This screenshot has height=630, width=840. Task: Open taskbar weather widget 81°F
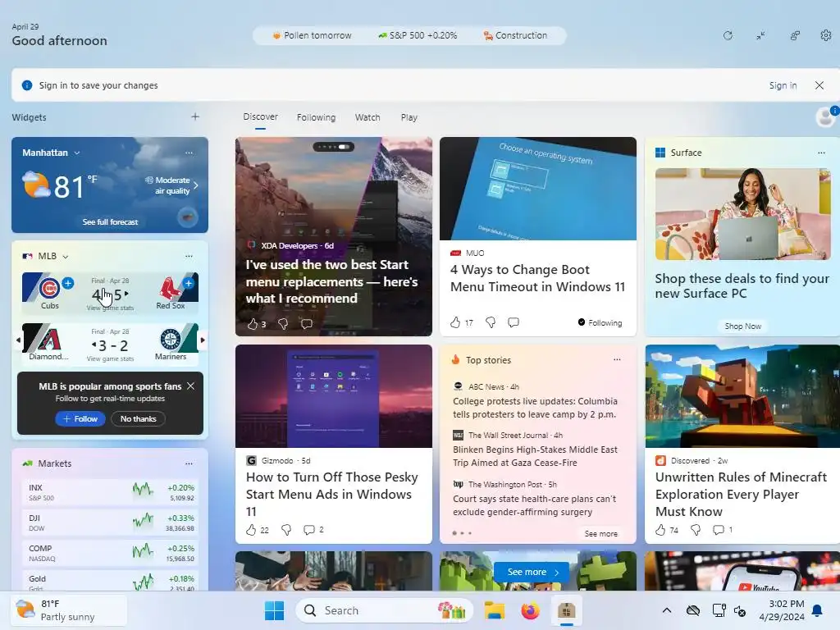coord(69,610)
